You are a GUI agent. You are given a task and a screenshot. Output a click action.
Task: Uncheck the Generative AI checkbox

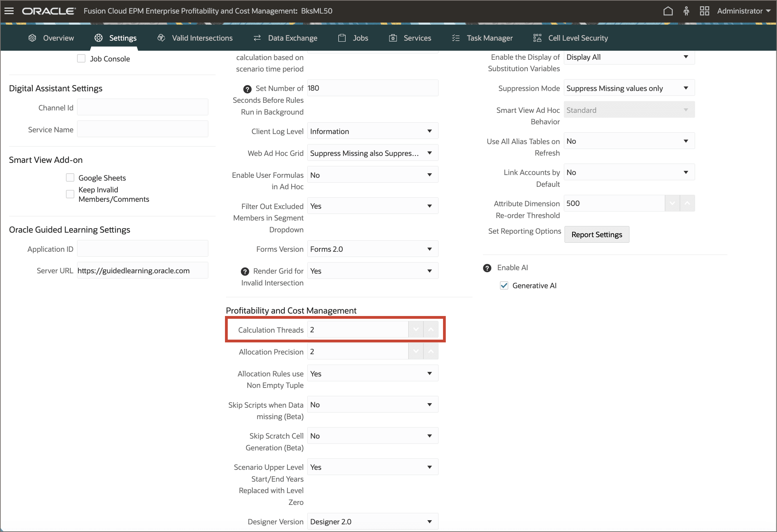coord(504,285)
